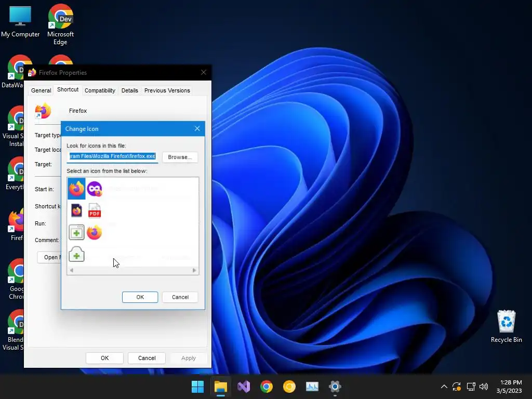The width and height of the screenshot is (532, 399).
Task: Open File Explorer from taskbar
Action: [x=220, y=387]
